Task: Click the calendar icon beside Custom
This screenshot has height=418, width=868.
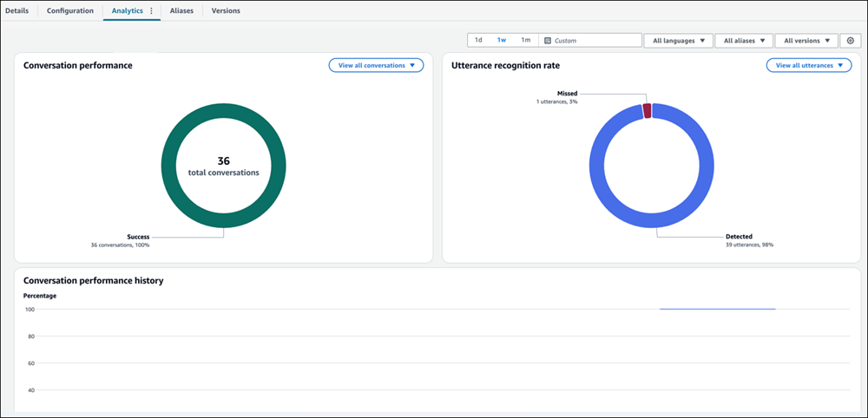Action: 547,41
